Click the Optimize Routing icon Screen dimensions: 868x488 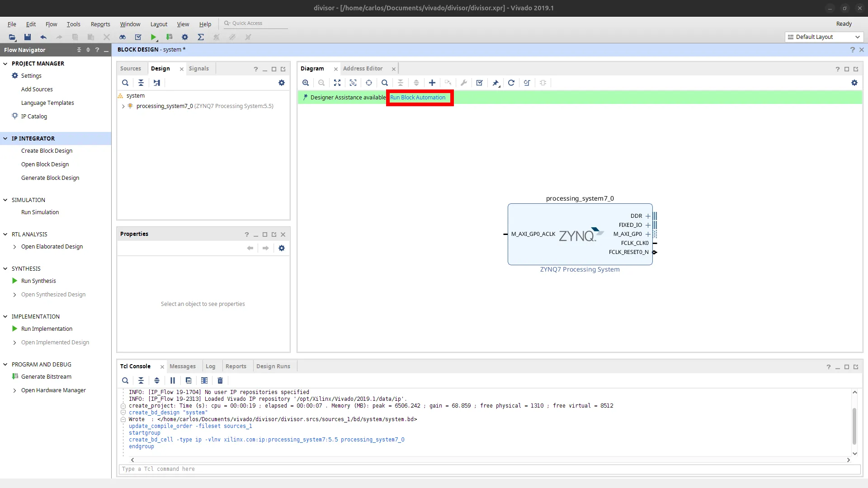(x=527, y=83)
